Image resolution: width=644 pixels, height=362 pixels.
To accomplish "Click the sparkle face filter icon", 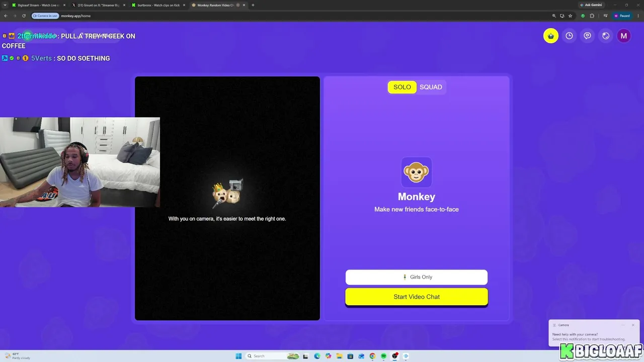I will click(x=606, y=36).
